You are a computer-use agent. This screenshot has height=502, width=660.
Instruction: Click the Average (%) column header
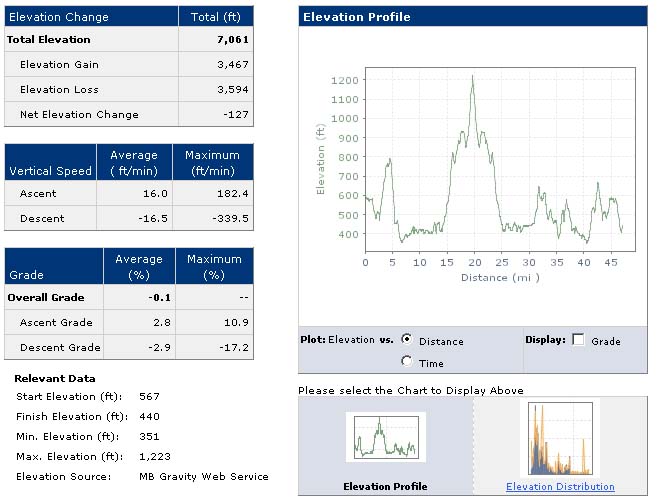point(139,266)
